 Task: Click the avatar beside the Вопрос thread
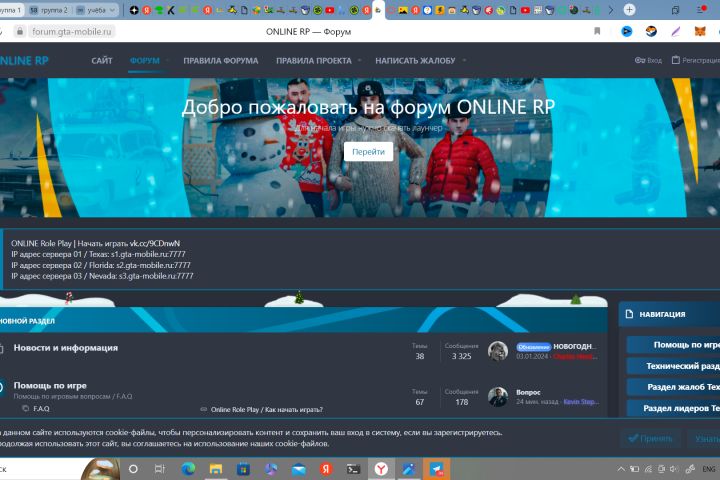click(498, 397)
